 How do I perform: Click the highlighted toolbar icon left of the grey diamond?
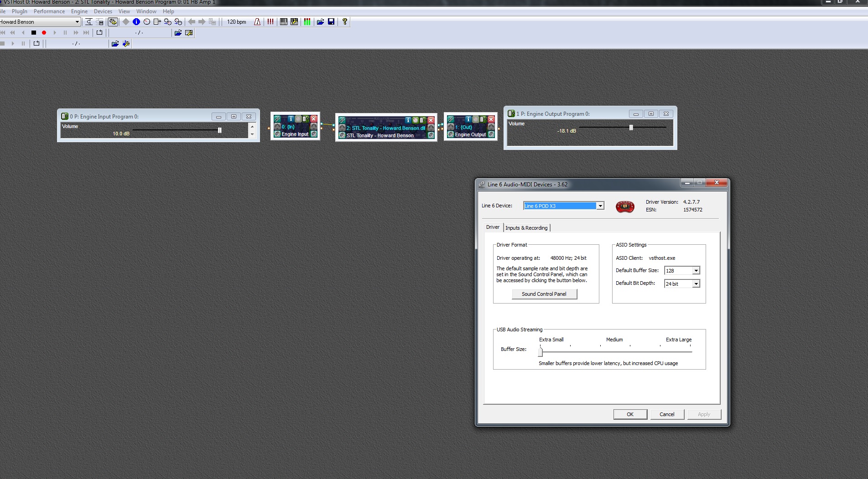[x=113, y=21]
